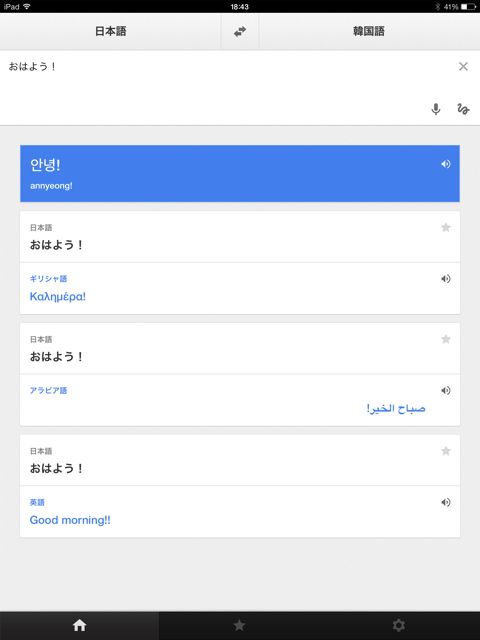Star the English history entry
Viewport: 480px width, 640px height.
446,451
